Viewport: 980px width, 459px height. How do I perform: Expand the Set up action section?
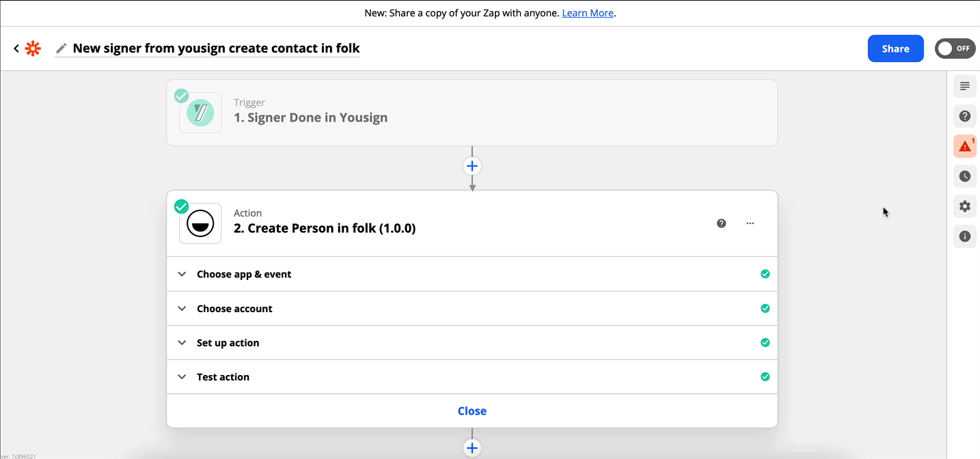click(x=472, y=342)
